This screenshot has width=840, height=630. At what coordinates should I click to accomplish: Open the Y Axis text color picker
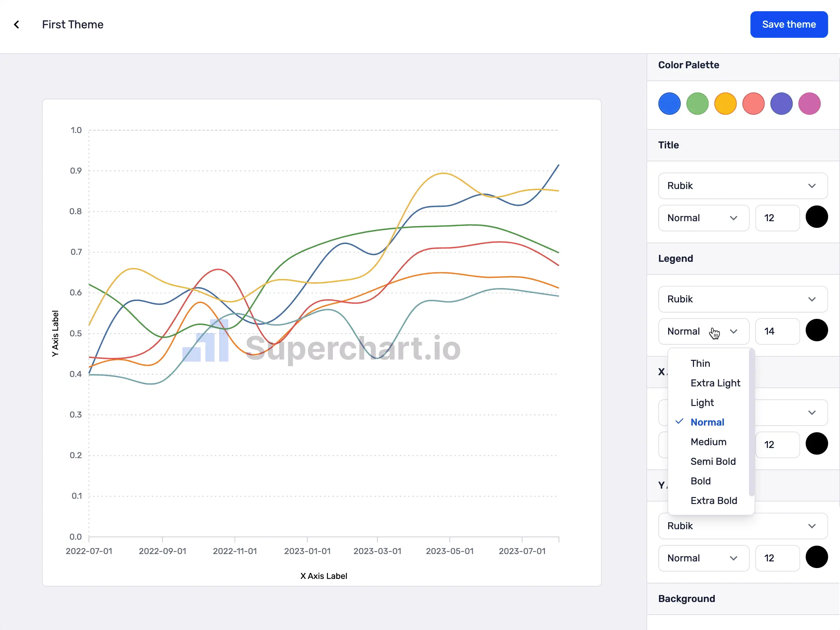[817, 557]
